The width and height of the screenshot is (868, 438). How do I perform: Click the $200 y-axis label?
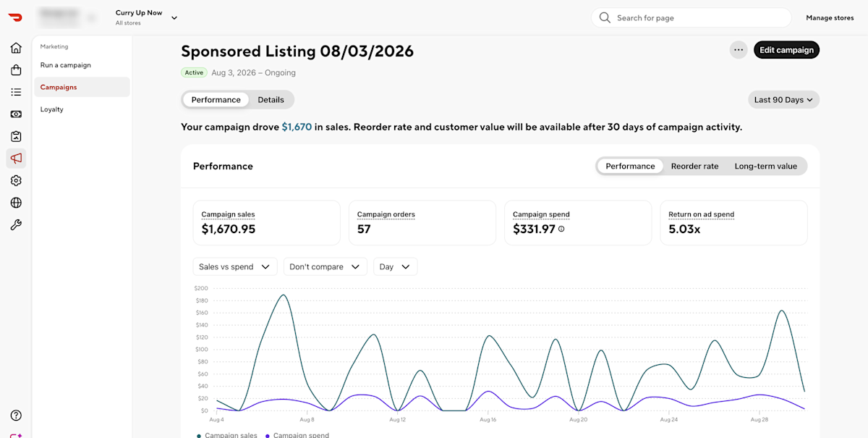[201, 288]
